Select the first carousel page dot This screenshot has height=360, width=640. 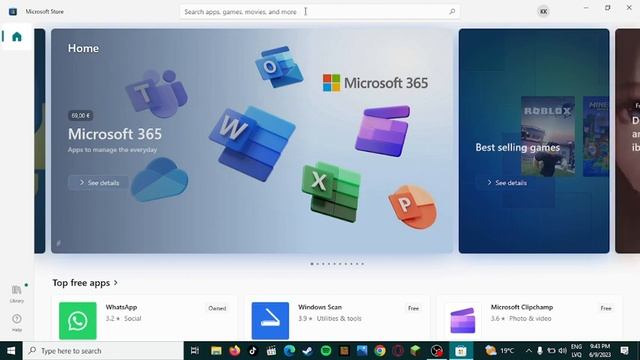point(312,264)
